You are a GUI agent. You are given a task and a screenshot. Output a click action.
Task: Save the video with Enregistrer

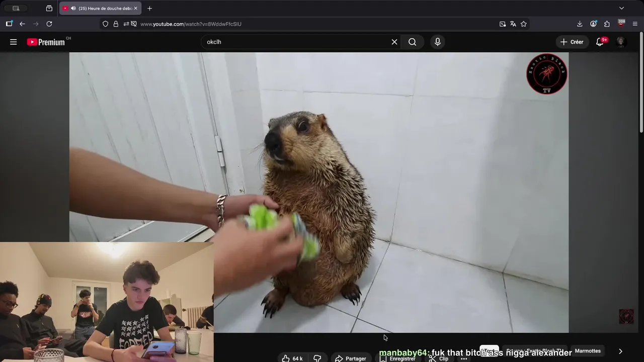click(397, 358)
